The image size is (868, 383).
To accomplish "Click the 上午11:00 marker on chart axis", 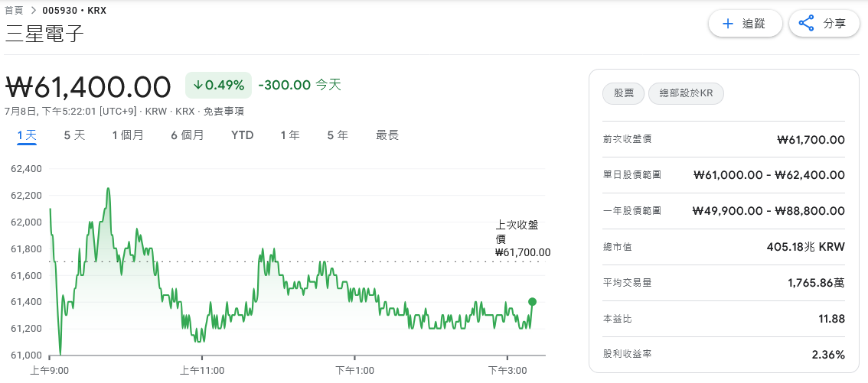I will point(202,370).
